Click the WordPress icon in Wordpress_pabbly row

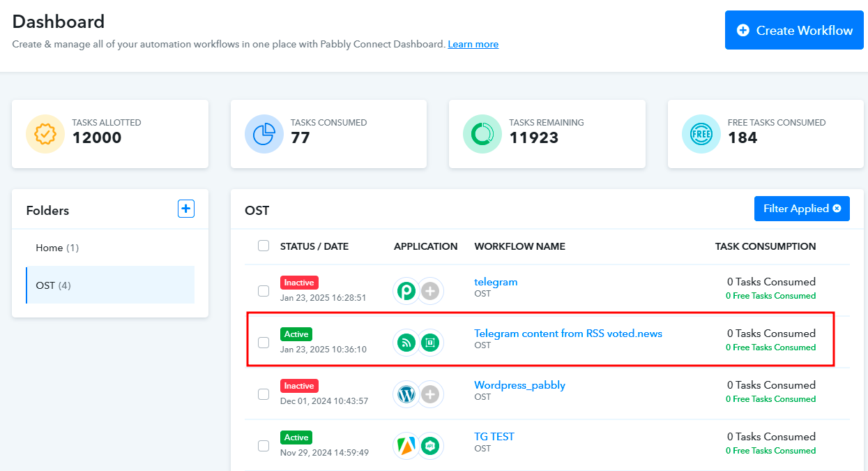click(406, 394)
